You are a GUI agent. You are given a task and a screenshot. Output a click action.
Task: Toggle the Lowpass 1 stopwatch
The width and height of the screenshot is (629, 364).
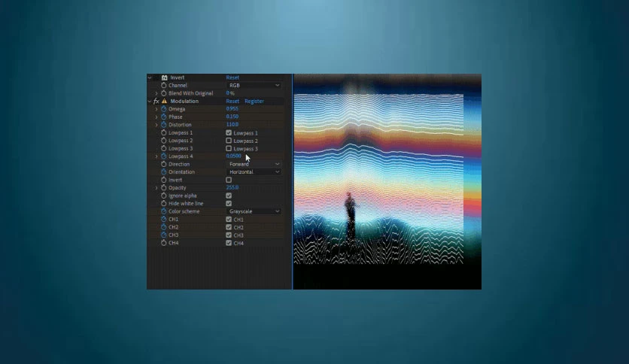click(x=164, y=132)
